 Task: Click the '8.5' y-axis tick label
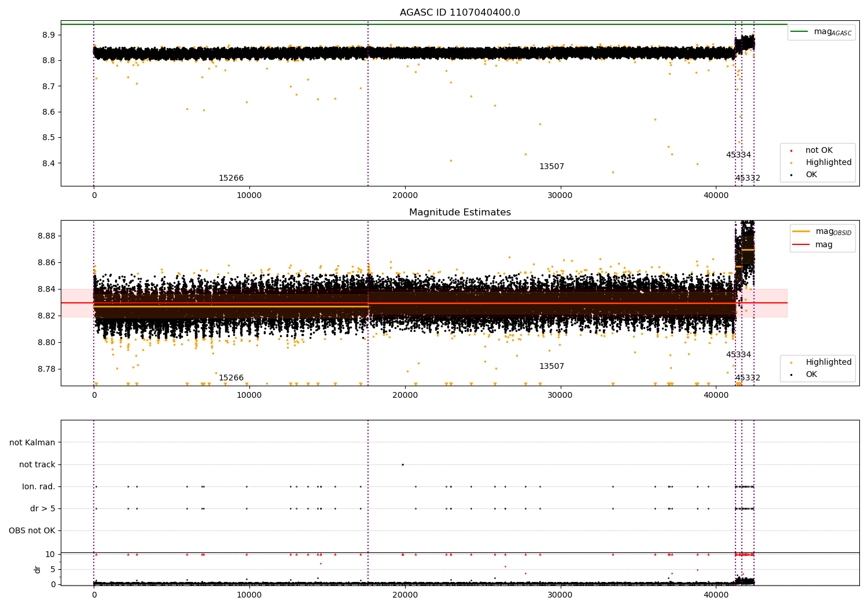(x=49, y=138)
